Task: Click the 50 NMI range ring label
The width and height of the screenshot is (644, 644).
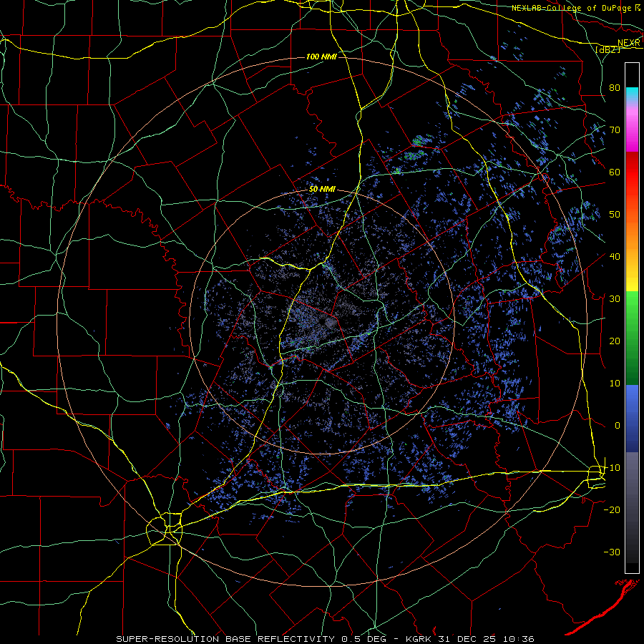Action: (322, 190)
